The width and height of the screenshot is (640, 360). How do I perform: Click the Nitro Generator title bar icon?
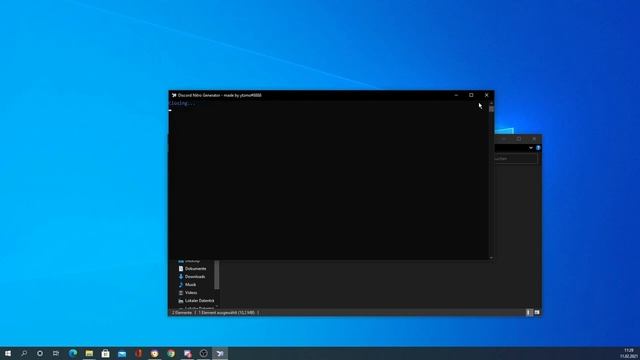(174, 95)
